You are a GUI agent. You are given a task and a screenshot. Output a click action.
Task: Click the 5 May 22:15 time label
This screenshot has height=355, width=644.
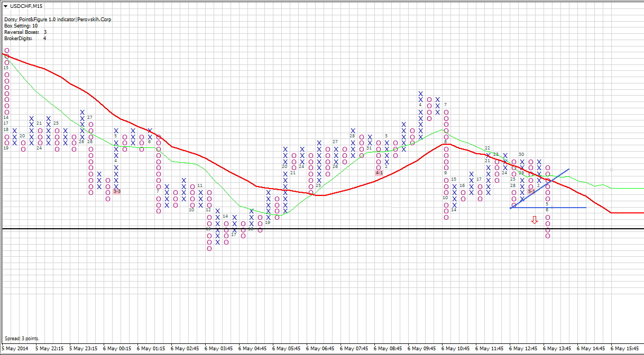pyautogui.click(x=50, y=349)
